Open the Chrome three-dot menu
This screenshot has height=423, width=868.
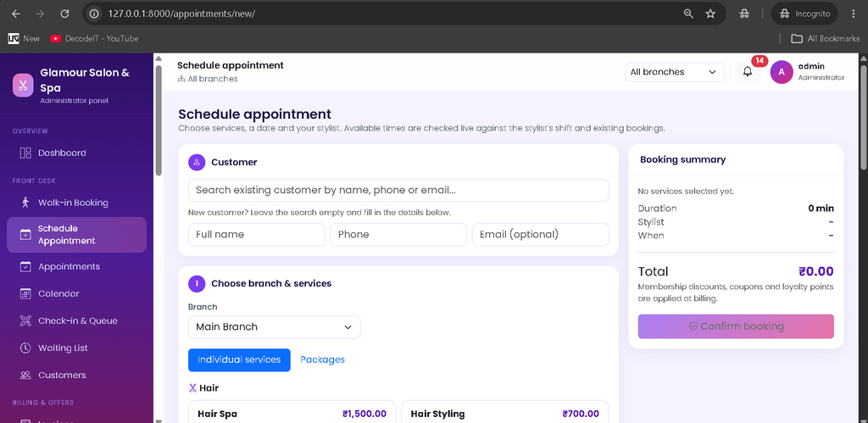[x=854, y=14]
